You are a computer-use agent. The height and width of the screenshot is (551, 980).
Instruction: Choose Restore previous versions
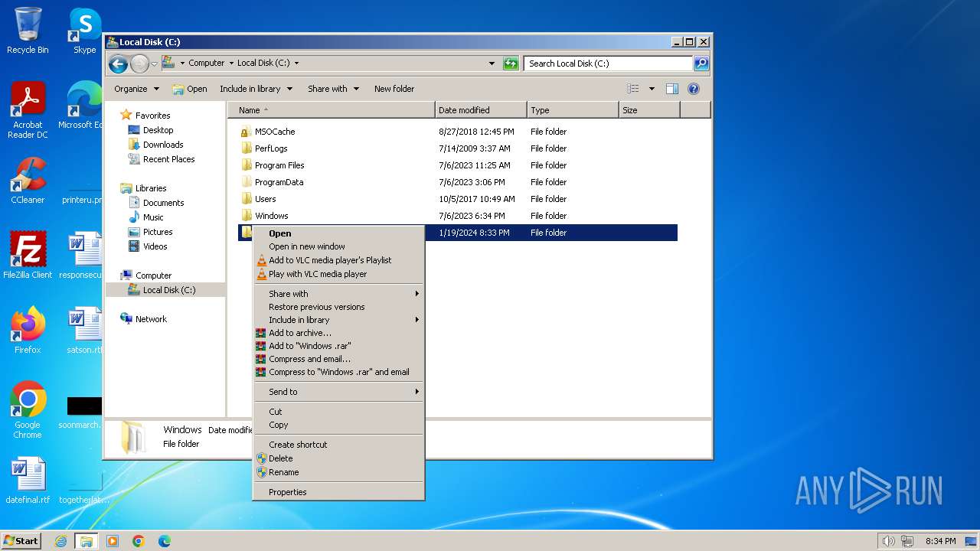click(338, 307)
